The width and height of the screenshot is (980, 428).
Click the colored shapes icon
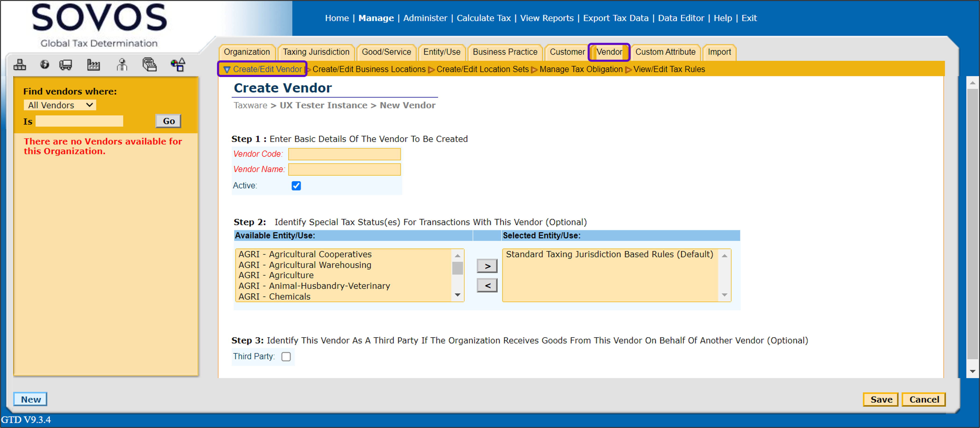(178, 65)
